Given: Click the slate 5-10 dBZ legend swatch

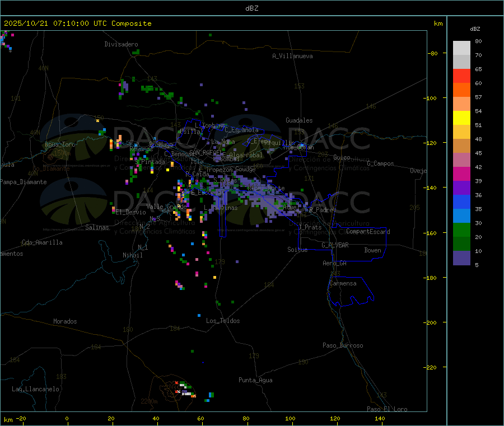Looking at the screenshot, I should (461, 258).
